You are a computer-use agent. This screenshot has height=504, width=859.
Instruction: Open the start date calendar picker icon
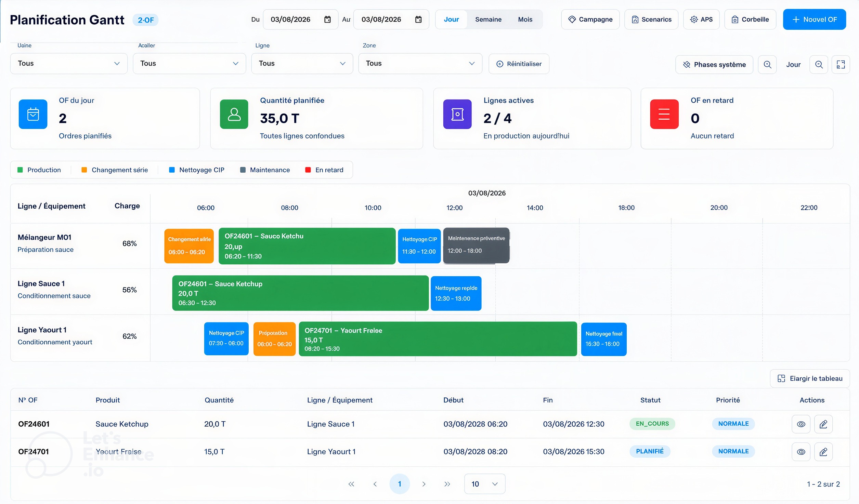[x=327, y=19]
